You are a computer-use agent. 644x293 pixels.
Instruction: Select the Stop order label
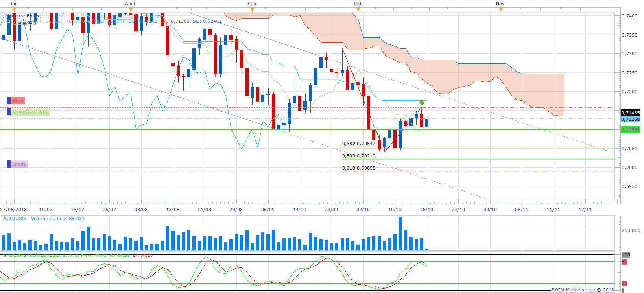[x=18, y=101]
